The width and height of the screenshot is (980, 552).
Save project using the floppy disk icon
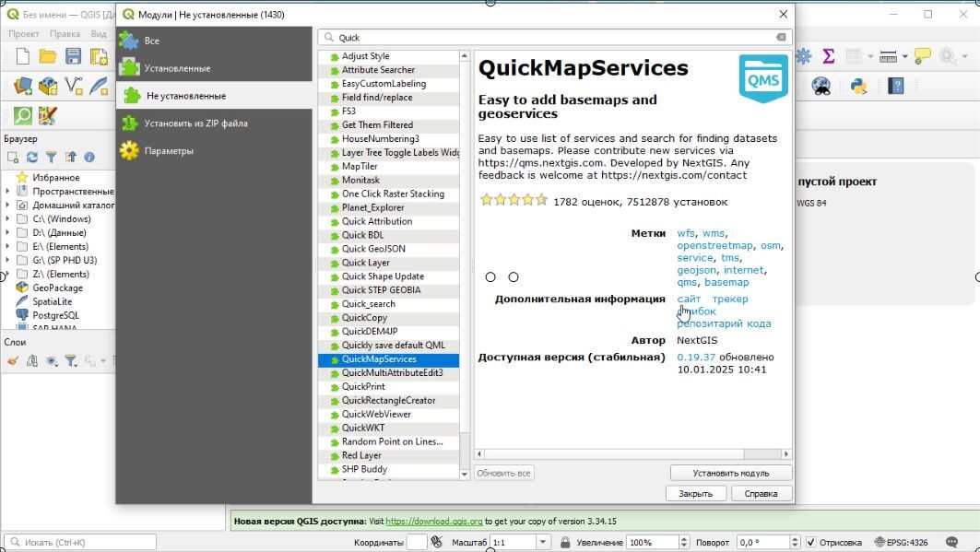click(73, 57)
